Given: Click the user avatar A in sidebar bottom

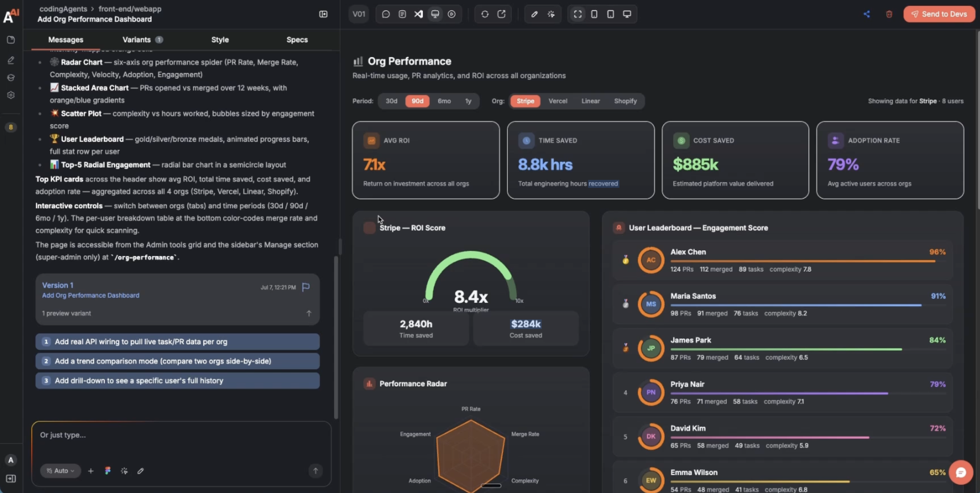Looking at the screenshot, I should coord(11,460).
